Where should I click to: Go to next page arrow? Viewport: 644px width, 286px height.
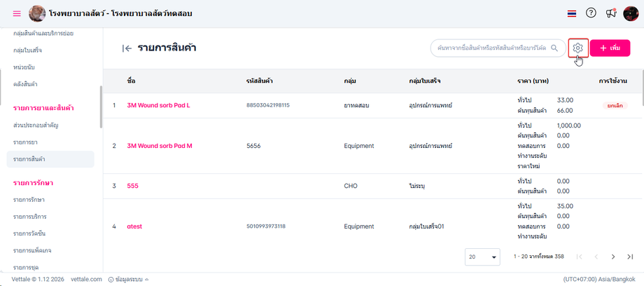coord(613,257)
